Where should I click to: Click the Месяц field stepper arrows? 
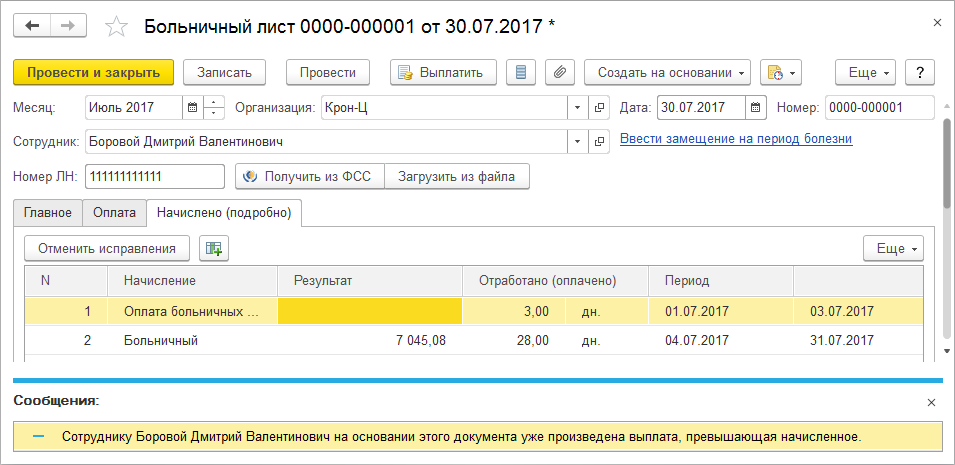[214, 107]
